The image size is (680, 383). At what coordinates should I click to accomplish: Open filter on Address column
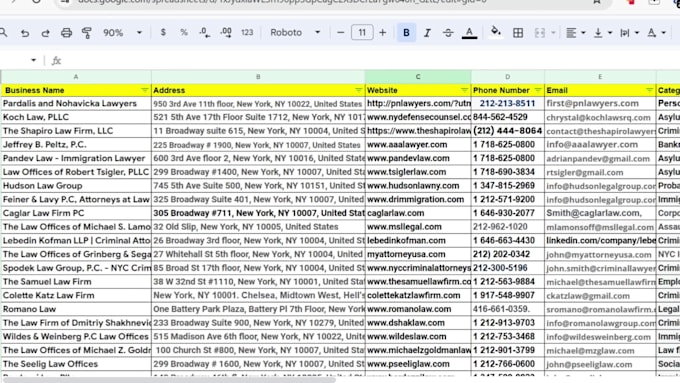click(358, 90)
